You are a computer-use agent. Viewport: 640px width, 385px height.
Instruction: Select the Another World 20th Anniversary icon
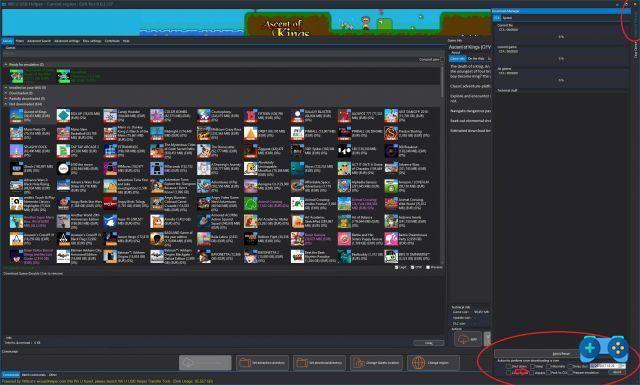63,221
